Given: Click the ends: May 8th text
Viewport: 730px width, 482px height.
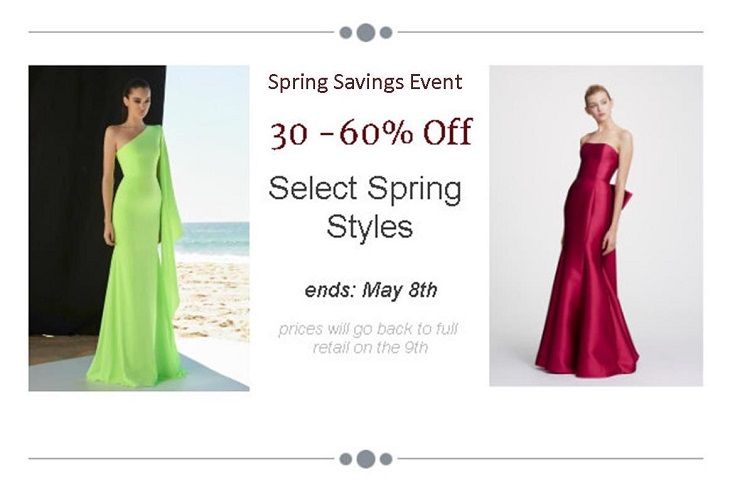Looking at the screenshot, I should (371, 290).
